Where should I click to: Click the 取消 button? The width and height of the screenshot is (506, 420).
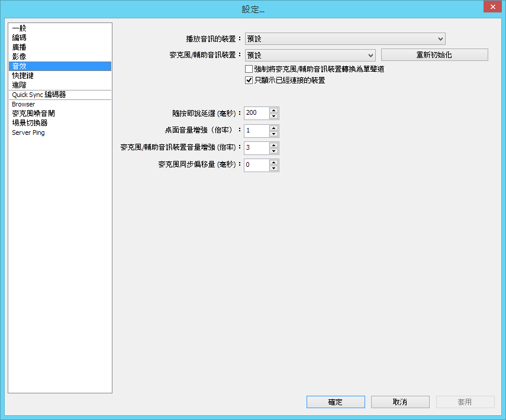(x=400, y=402)
